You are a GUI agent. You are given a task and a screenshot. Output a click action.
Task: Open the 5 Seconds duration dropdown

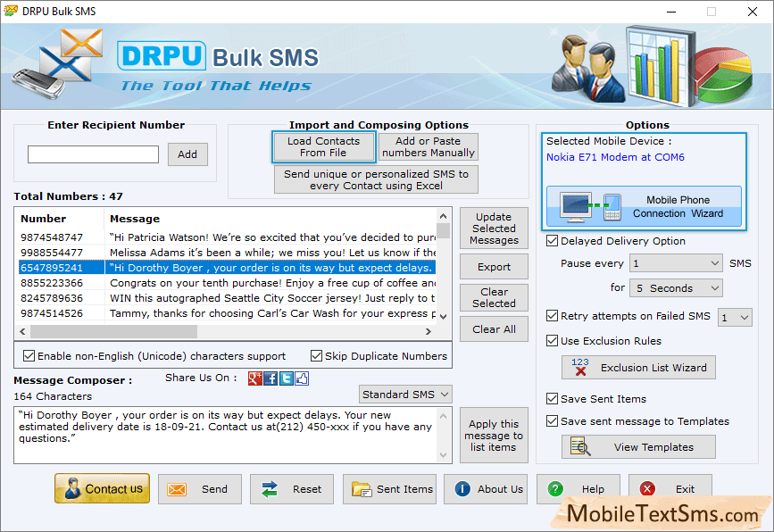pos(676,287)
